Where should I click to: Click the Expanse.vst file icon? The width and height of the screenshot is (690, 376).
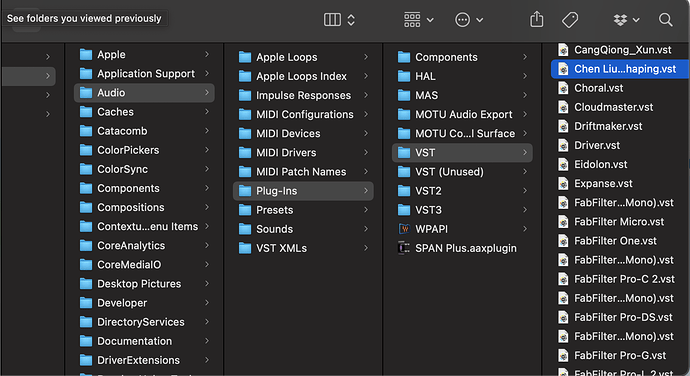click(x=563, y=184)
